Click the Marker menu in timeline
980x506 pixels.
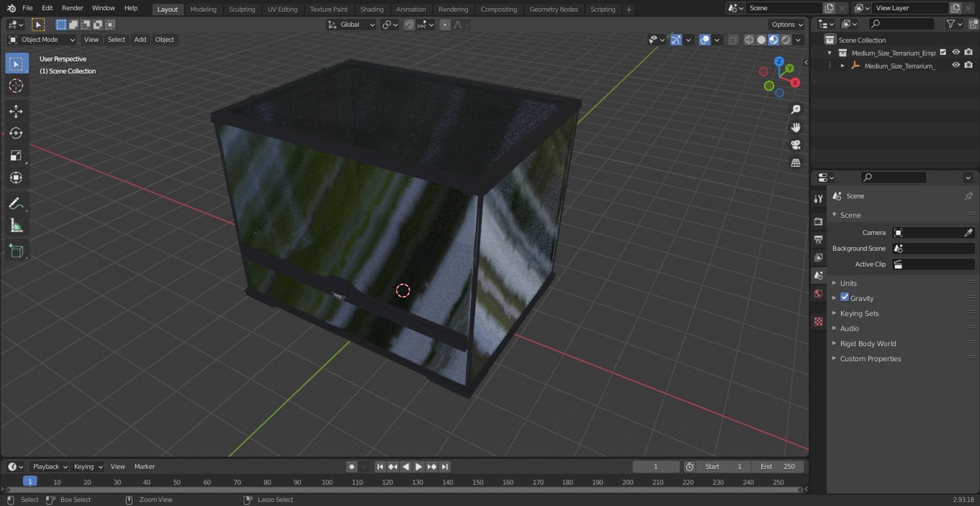(x=144, y=467)
